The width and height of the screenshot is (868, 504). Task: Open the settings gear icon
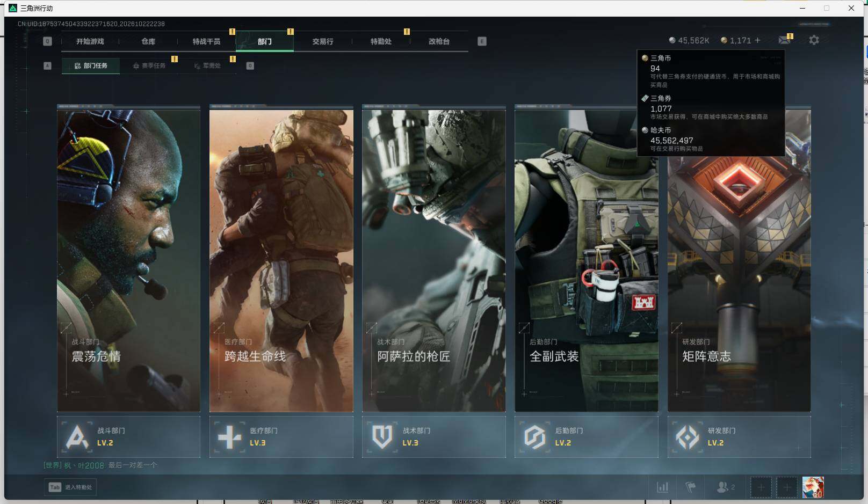tap(814, 40)
